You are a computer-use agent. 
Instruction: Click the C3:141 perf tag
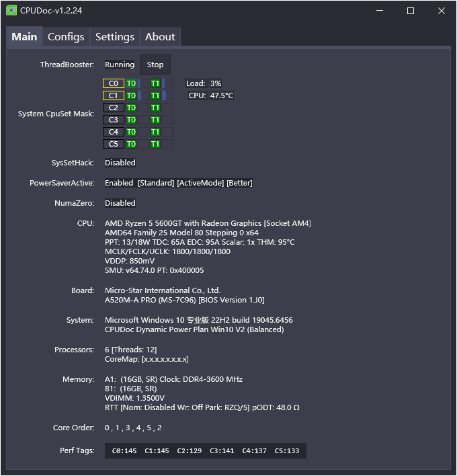tap(222, 451)
